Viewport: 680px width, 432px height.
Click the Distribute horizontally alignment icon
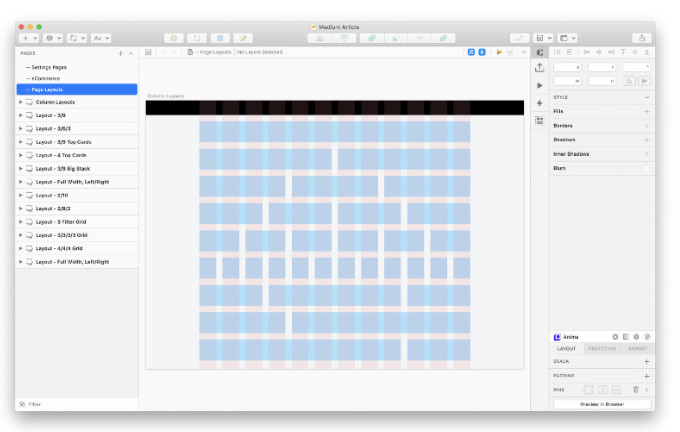click(x=557, y=52)
